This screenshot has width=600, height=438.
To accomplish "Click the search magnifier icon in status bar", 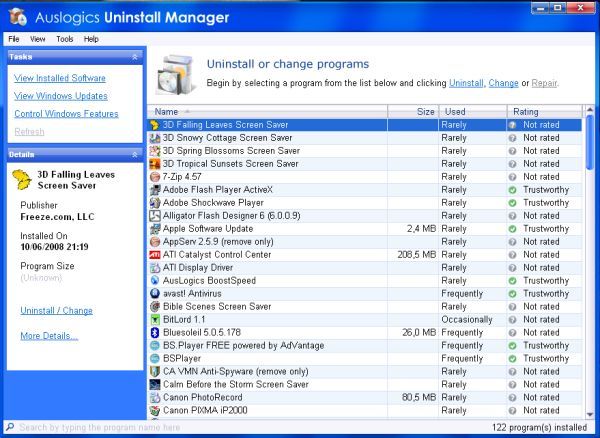I will (9, 427).
